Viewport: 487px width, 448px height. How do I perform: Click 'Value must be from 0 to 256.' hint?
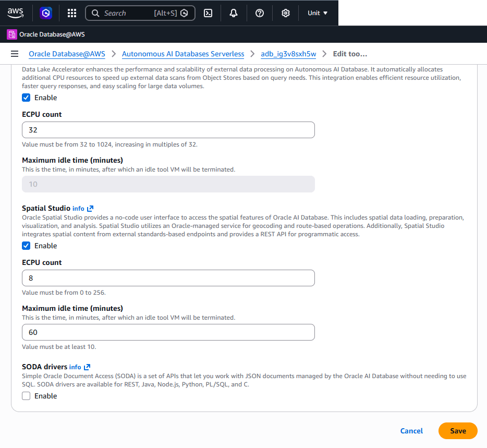64,293
